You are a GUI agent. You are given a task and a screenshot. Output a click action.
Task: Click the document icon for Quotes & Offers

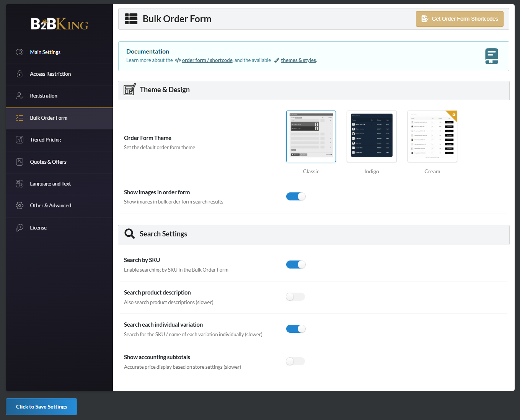coord(20,162)
